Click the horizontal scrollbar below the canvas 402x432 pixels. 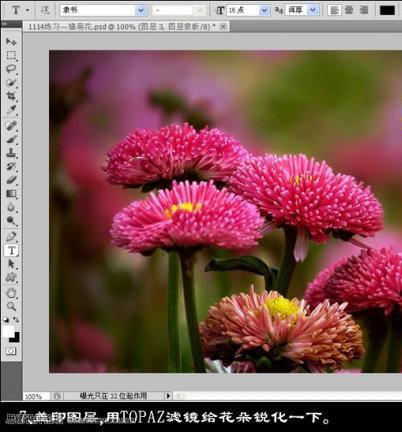tap(288, 396)
